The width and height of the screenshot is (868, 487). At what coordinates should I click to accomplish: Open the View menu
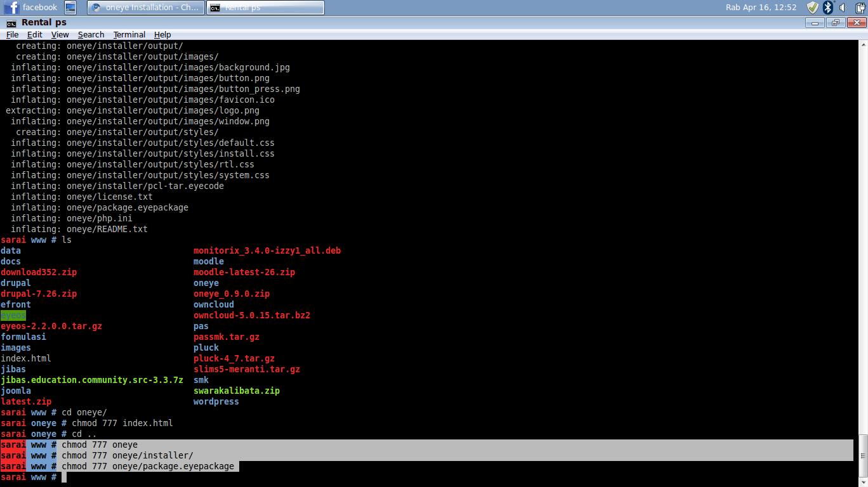pyautogui.click(x=60, y=35)
